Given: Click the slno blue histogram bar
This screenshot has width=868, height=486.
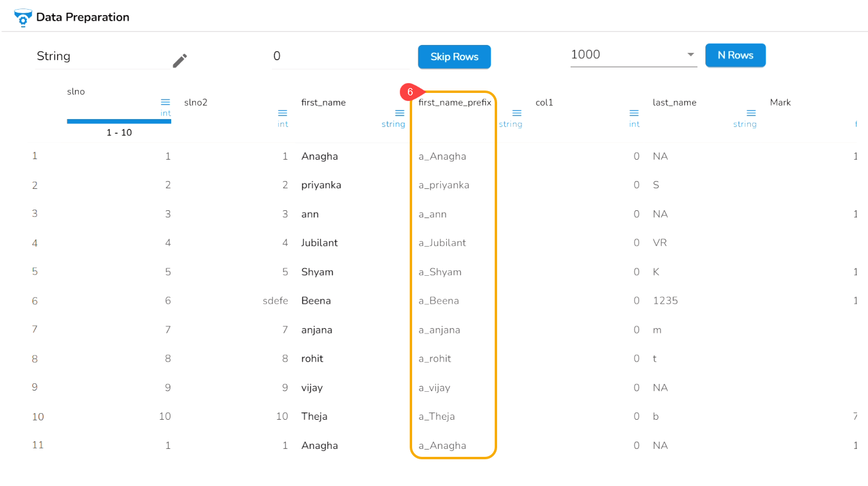Looking at the screenshot, I should click(119, 122).
